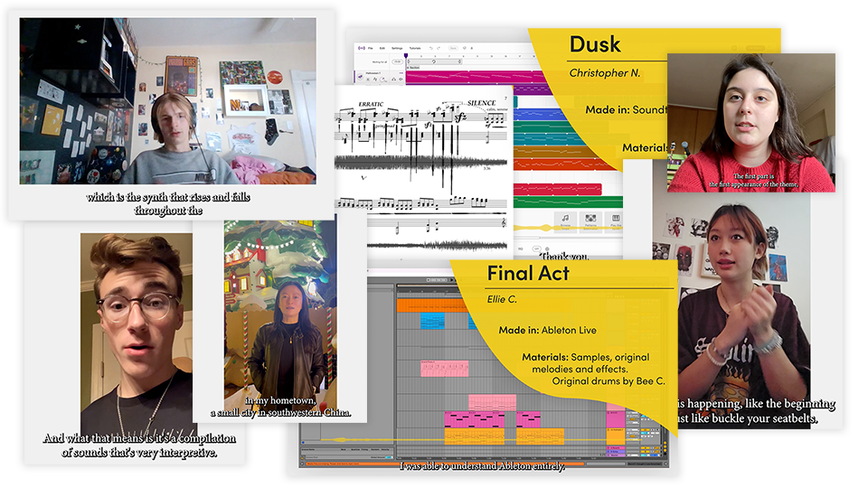Click the Save button in Soundtrap
The height and width of the screenshot is (488, 868).
[453, 48]
